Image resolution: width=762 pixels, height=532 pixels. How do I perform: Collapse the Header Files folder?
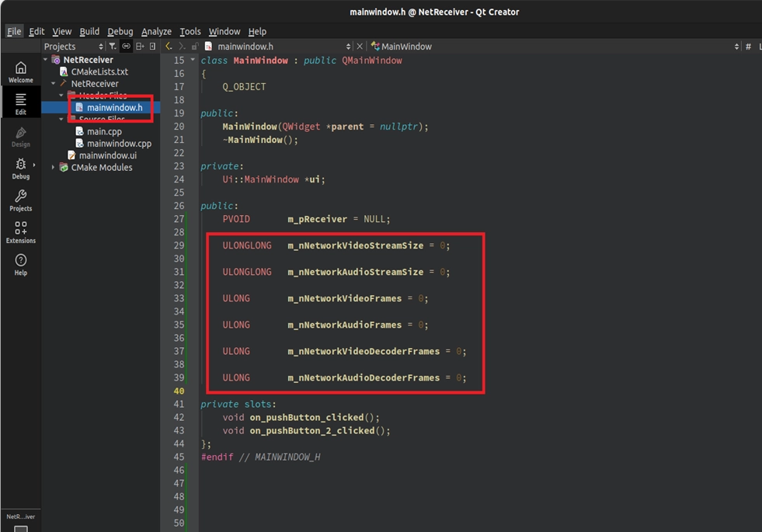61,96
